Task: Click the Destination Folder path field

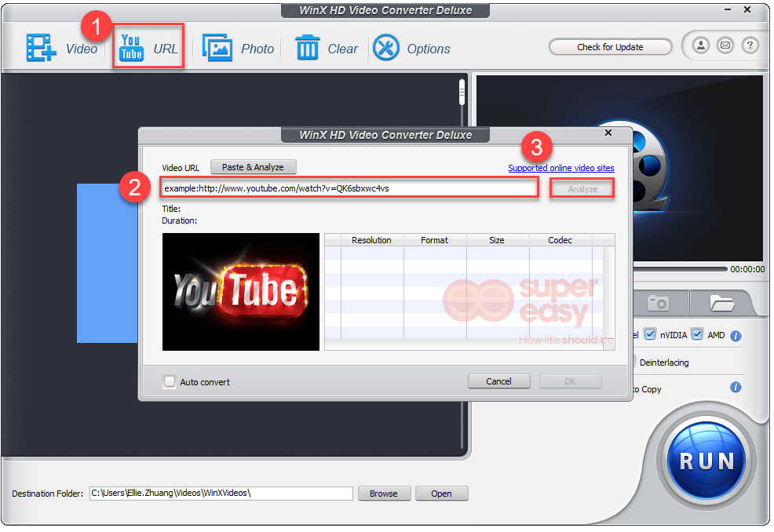Action: point(221,494)
